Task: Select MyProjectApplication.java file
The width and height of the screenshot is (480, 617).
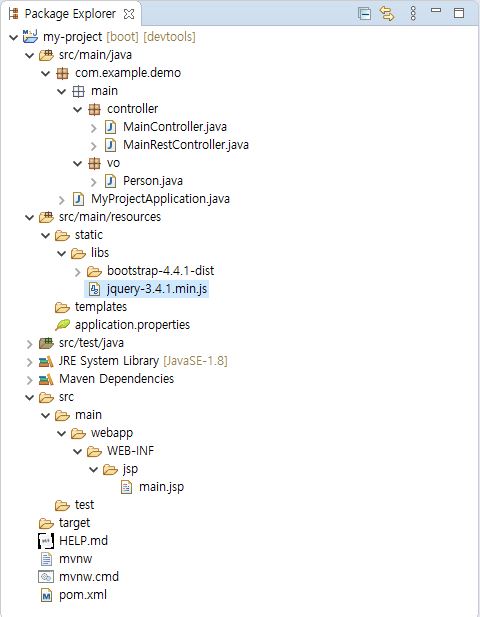Action: 161,199
